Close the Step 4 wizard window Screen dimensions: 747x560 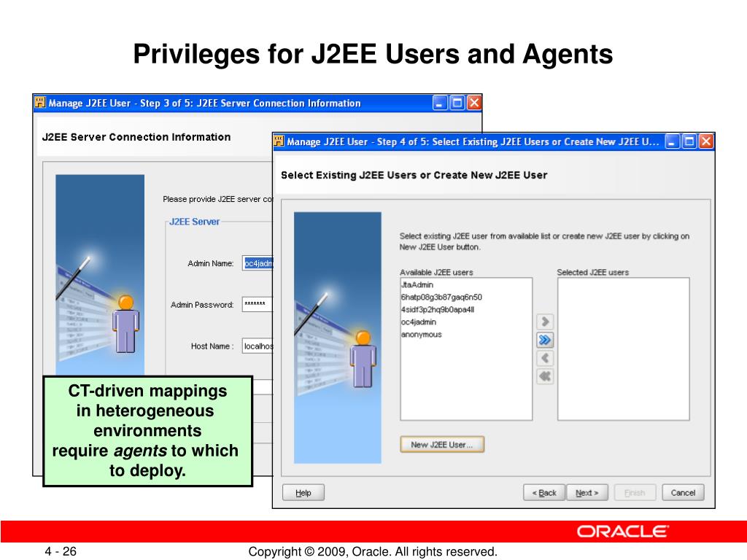tap(706, 141)
